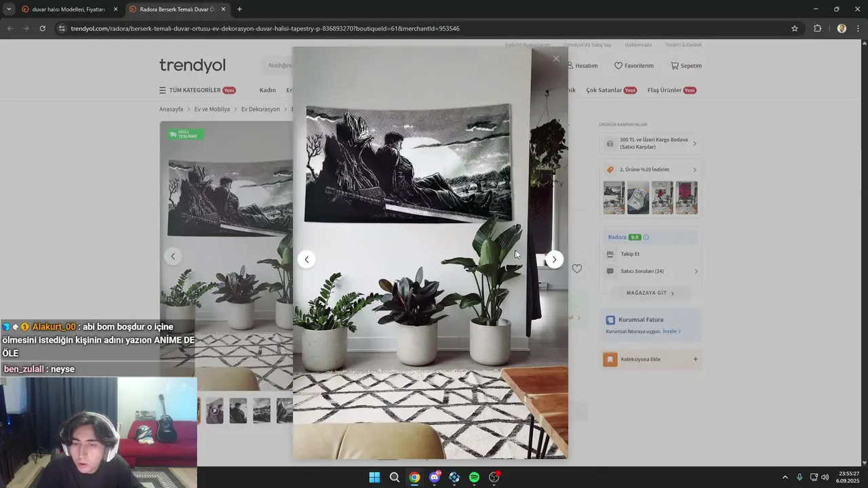Open the Radora seller link
Viewport: 868px width, 488px height.
coord(617,237)
